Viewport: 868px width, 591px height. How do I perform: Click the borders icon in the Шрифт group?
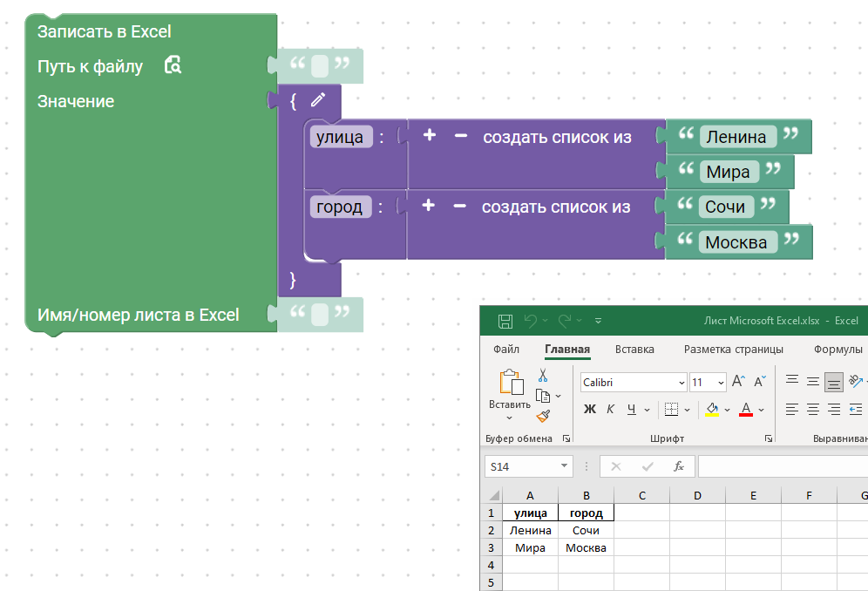[x=672, y=410]
